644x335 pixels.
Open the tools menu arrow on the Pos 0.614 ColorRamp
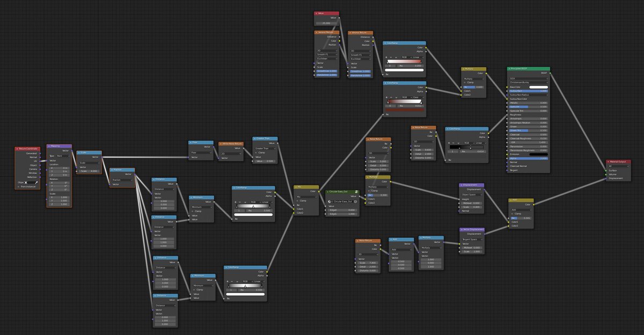coord(458,143)
